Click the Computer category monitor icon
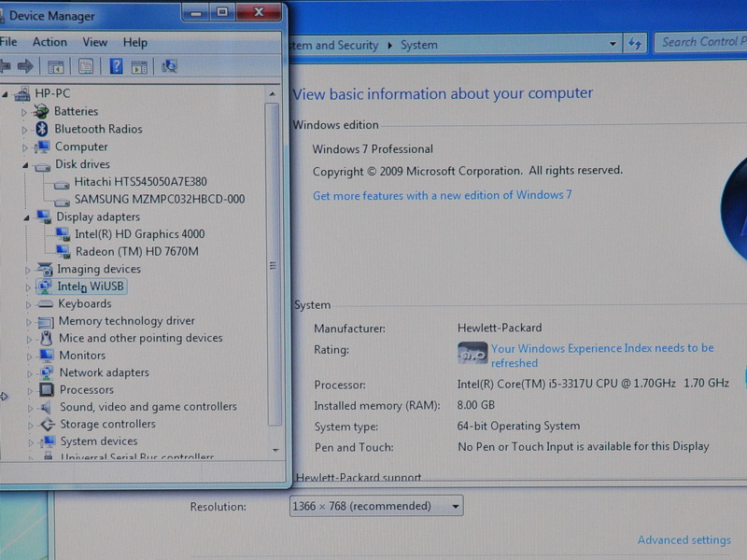The image size is (747, 560). (42, 147)
